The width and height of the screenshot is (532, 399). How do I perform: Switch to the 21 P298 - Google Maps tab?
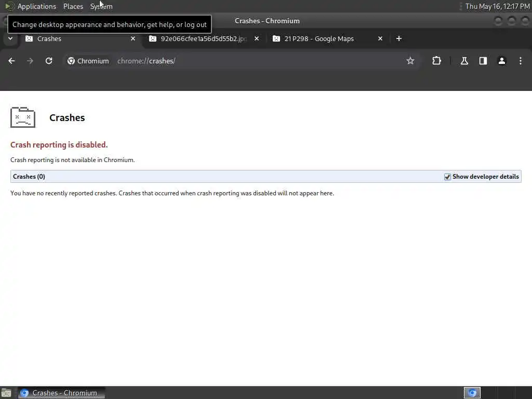pyautogui.click(x=327, y=38)
